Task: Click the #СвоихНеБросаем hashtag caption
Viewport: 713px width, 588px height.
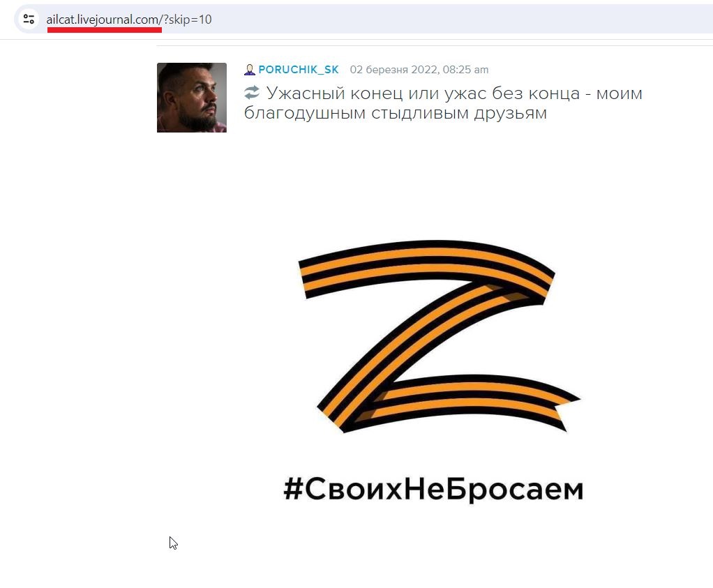Action: (433, 489)
